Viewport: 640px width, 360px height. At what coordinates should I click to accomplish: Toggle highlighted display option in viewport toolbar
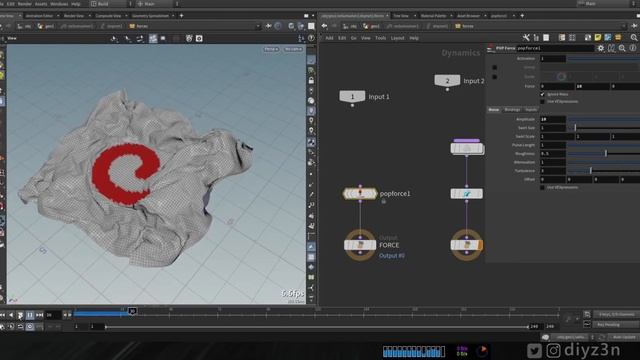(153, 38)
